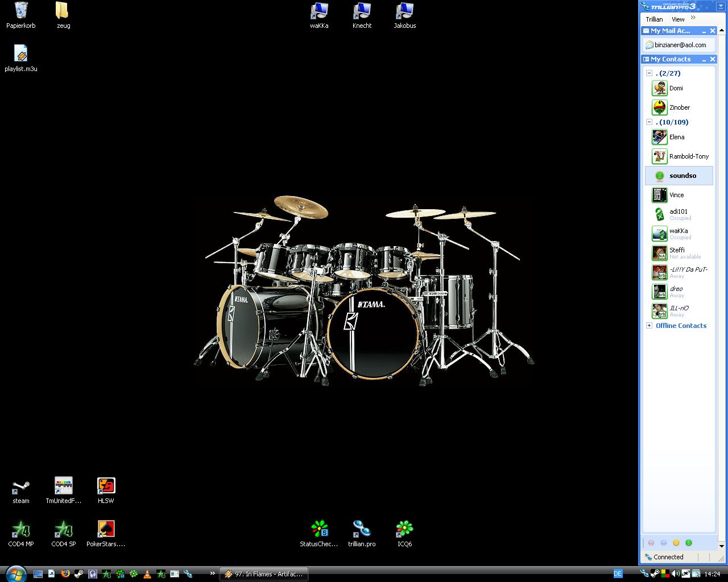The width and height of the screenshot is (728, 582).
Task: Click the DE language indicator
Action: tap(618, 574)
